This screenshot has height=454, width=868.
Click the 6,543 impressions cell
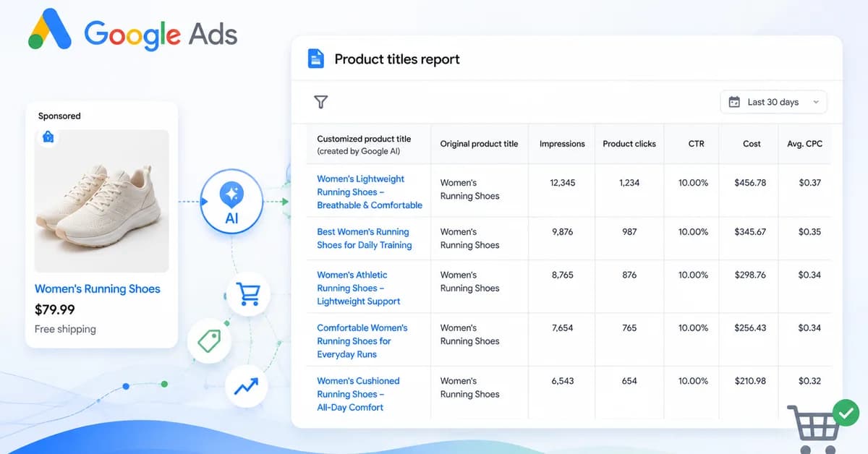pos(562,381)
